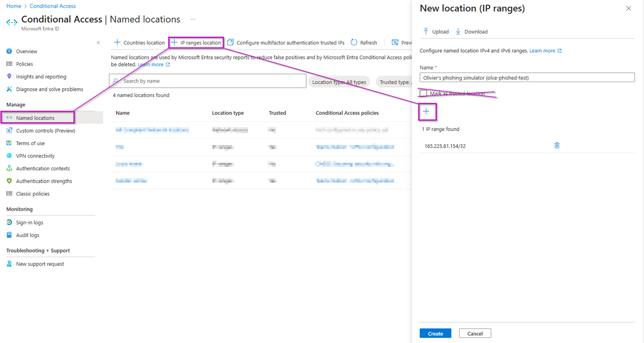Open the Location type filter
Image resolution: width=644 pixels, height=343 pixels.
tap(339, 82)
